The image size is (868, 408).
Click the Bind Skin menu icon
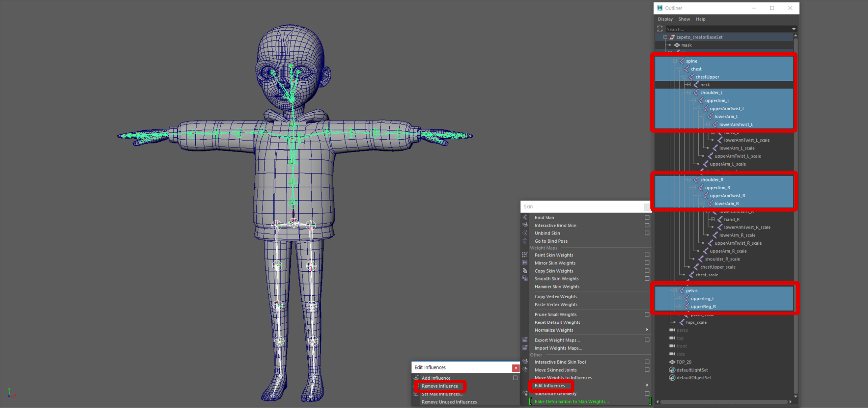coord(525,217)
